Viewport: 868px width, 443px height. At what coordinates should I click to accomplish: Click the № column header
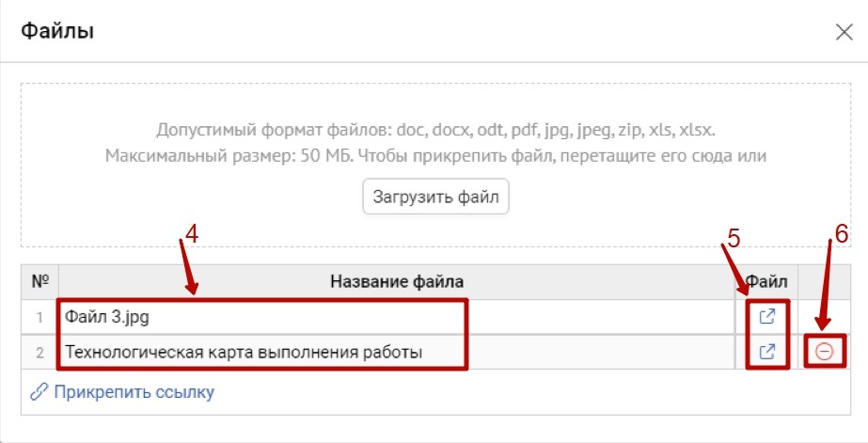tap(40, 281)
